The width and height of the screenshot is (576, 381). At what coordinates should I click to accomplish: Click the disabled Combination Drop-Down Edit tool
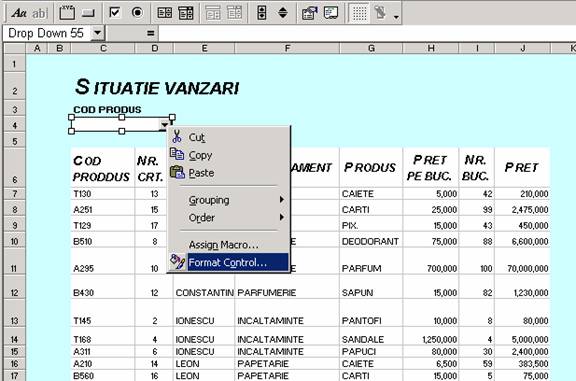pos(234,13)
